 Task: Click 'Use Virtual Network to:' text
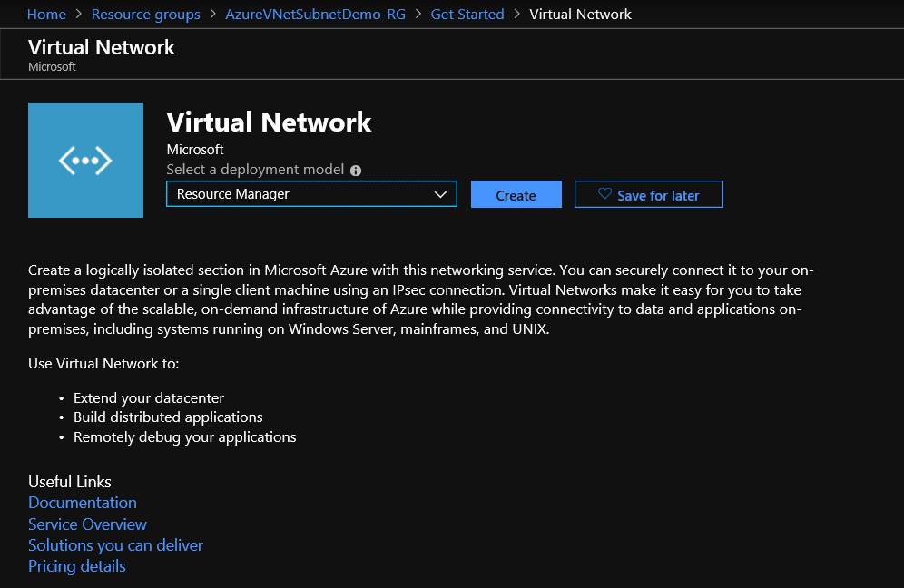click(103, 363)
